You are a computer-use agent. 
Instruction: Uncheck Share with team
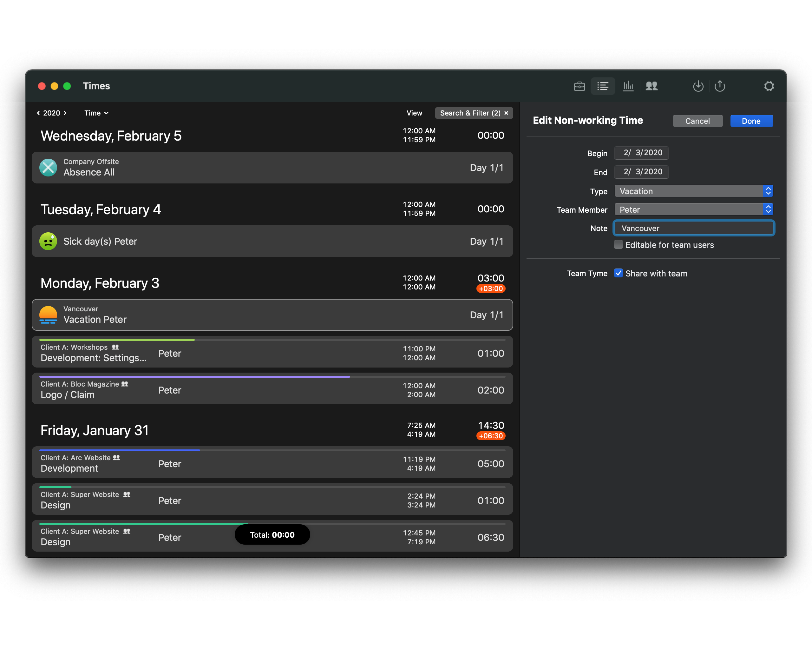tap(619, 273)
